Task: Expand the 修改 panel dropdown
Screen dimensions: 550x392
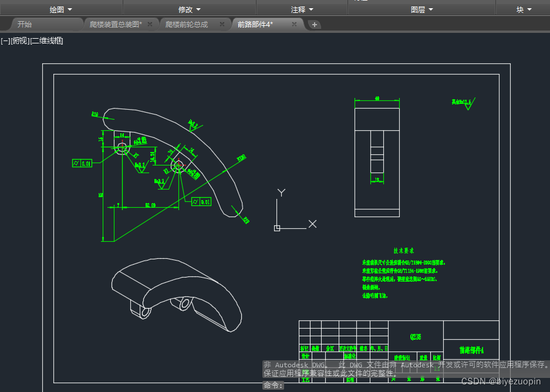Action: tap(190, 9)
